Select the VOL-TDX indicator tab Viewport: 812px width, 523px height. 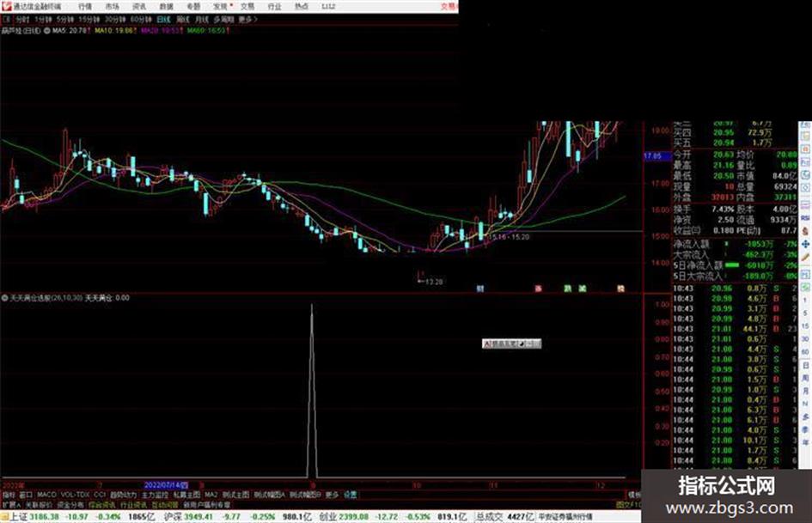click(x=75, y=495)
